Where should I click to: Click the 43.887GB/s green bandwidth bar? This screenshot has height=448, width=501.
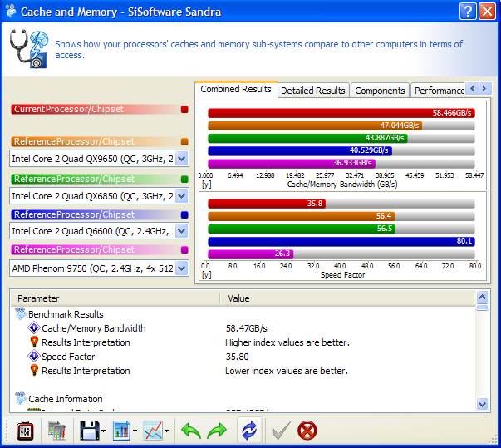(307, 138)
